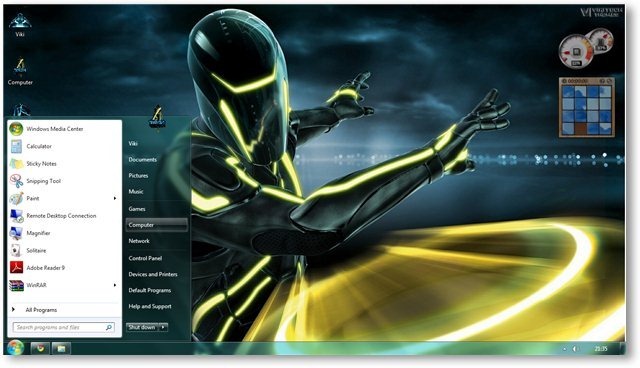
Task: Click the 21:35 taskbar clock
Action: 601,349
